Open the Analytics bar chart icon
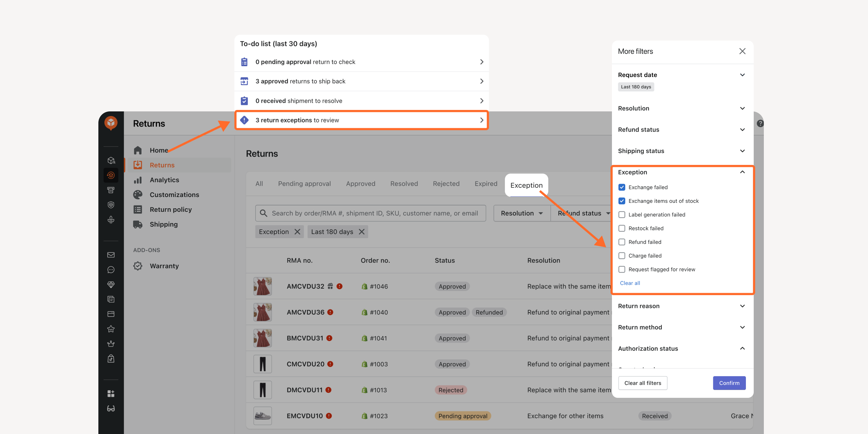 click(137, 180)
